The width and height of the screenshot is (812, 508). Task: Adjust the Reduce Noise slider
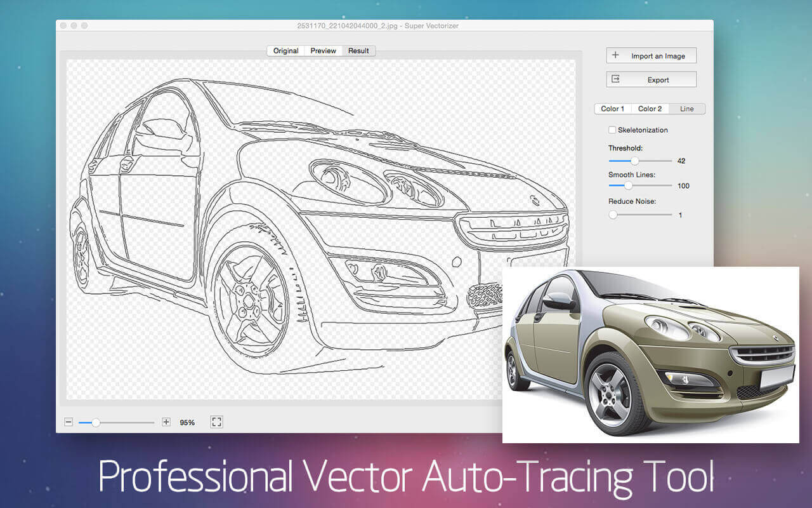click(x=613, y=215)
